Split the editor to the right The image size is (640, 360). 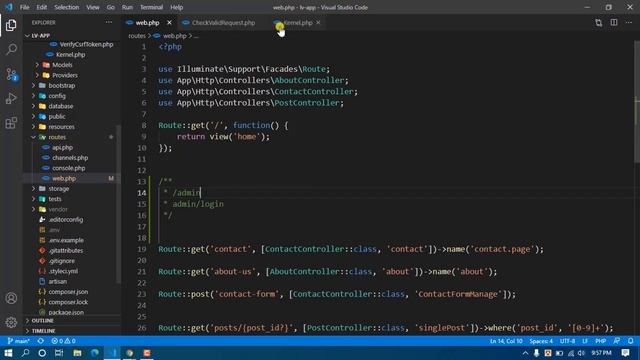[x=613, y=22]
